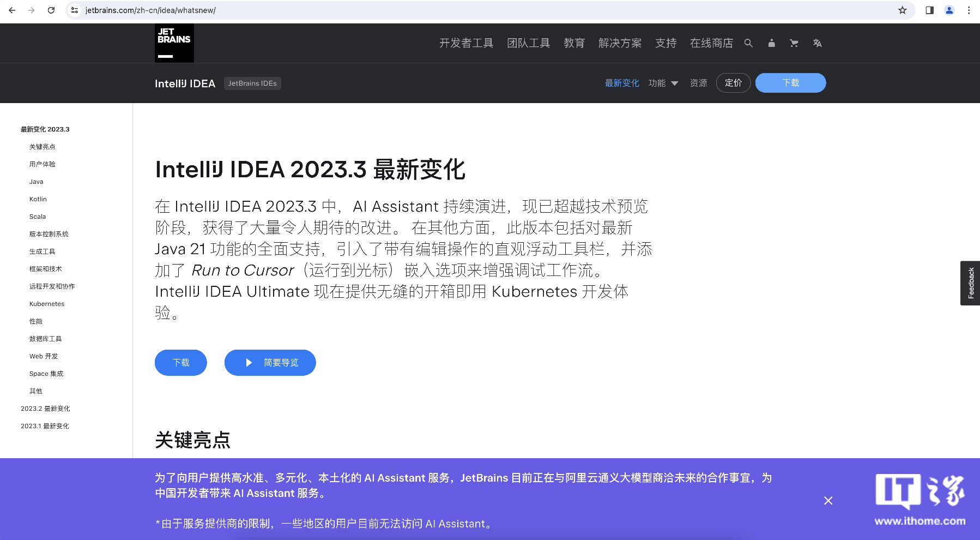980x540 pixels.
Task: Click the play icon in 简要导览 button
Action: coord(249,363)
